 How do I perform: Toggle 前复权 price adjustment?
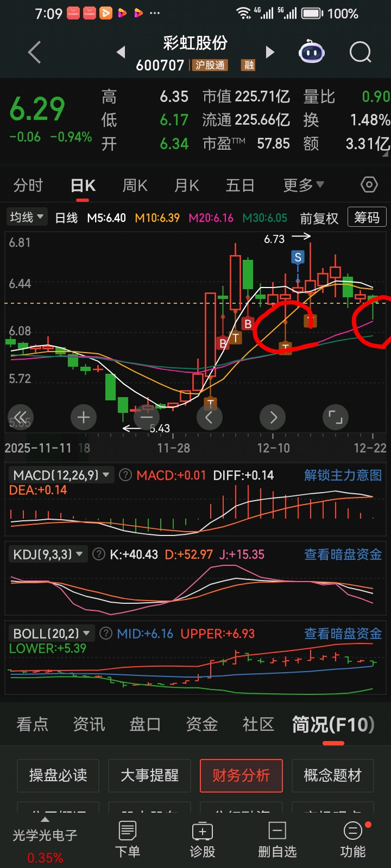(x=319, y=218)
